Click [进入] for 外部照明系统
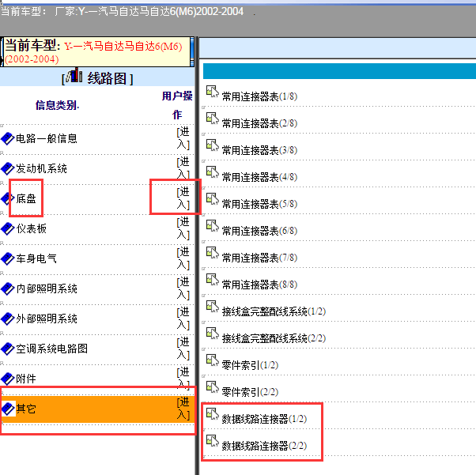This screenshot has width=476, height=475. [183, 318]
